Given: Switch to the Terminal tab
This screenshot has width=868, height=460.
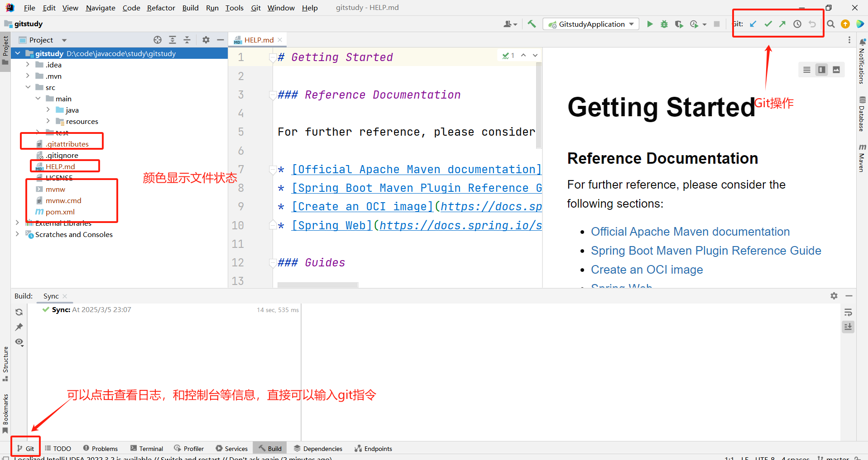Looking at the screenshot, I should point(147,449).
